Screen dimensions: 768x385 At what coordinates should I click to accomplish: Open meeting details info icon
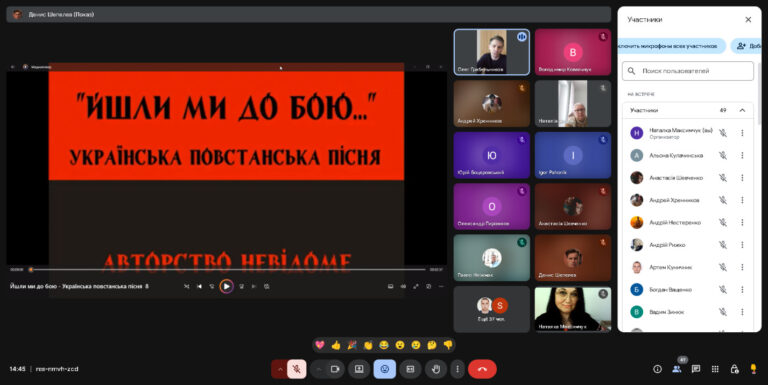coord(657,369)
